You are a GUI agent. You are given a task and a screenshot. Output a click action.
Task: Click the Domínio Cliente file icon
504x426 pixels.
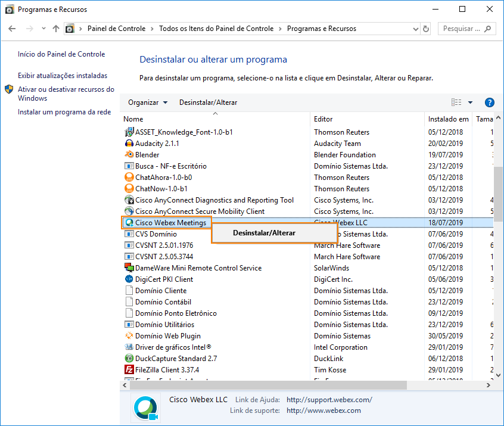point(129,290)
